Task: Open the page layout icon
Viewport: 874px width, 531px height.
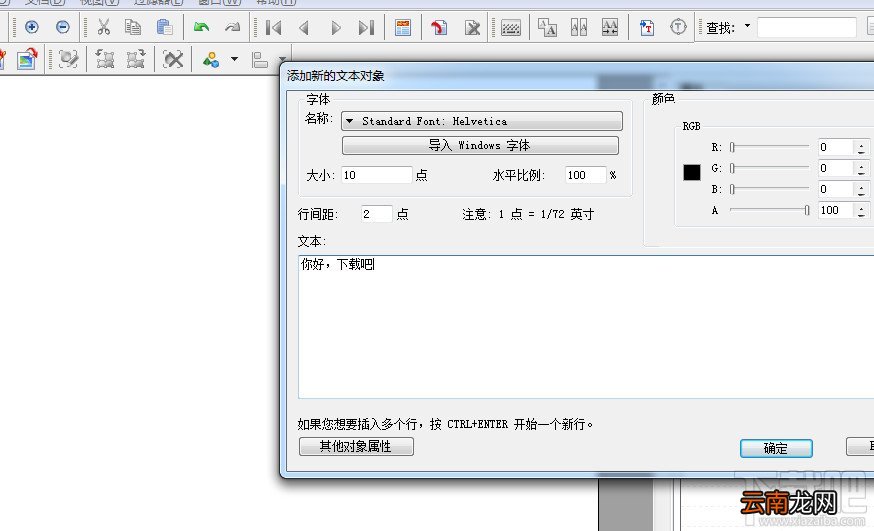Action: point(402,27)
